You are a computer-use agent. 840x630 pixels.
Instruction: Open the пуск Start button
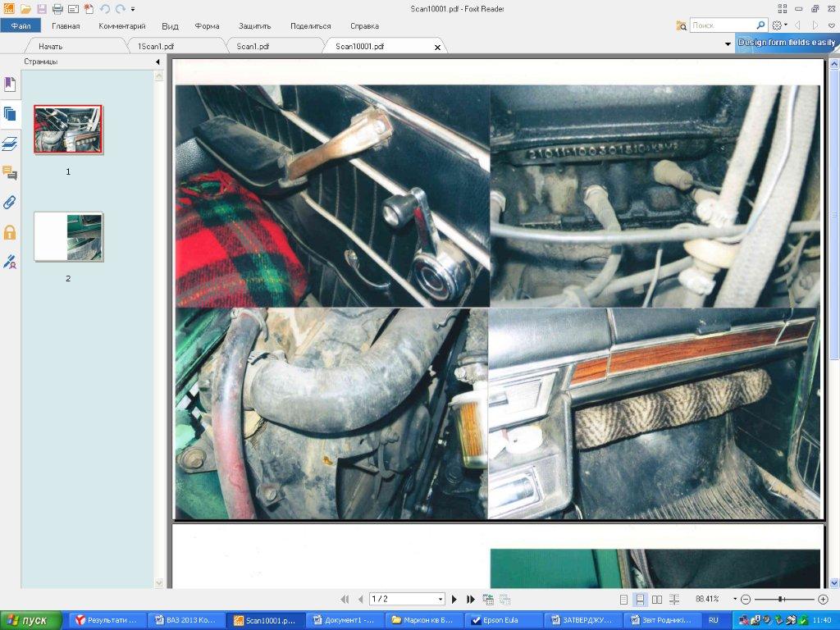30,620
